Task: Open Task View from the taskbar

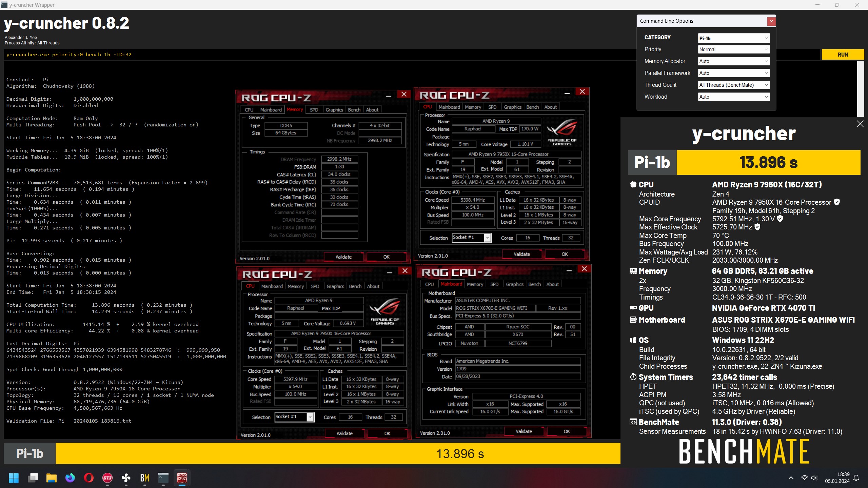Action: point(33,478)
